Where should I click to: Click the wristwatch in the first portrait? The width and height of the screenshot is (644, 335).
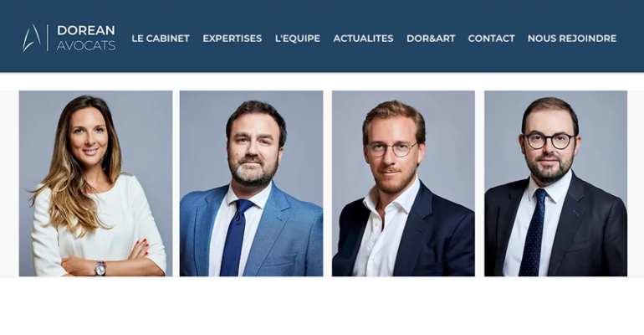click(100, 268)
